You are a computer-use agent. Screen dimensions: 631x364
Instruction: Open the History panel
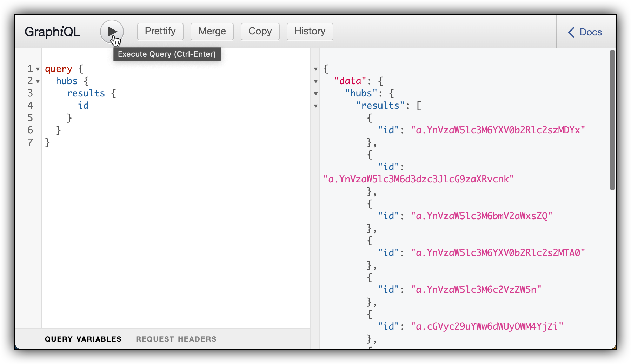pyautogui.click(x=310, y=32)
